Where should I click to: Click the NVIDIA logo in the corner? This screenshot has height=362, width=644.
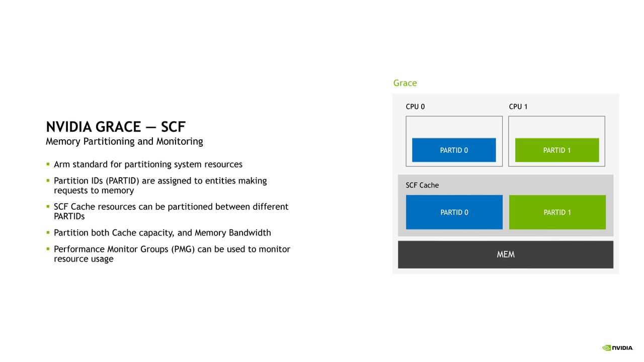pyautogui.click(x=617, y=347)
